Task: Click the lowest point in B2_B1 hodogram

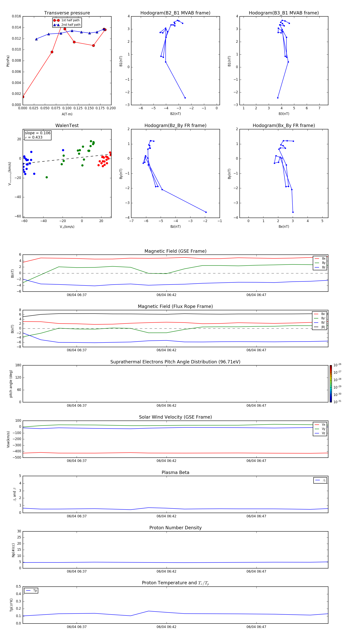Action: 185,98
